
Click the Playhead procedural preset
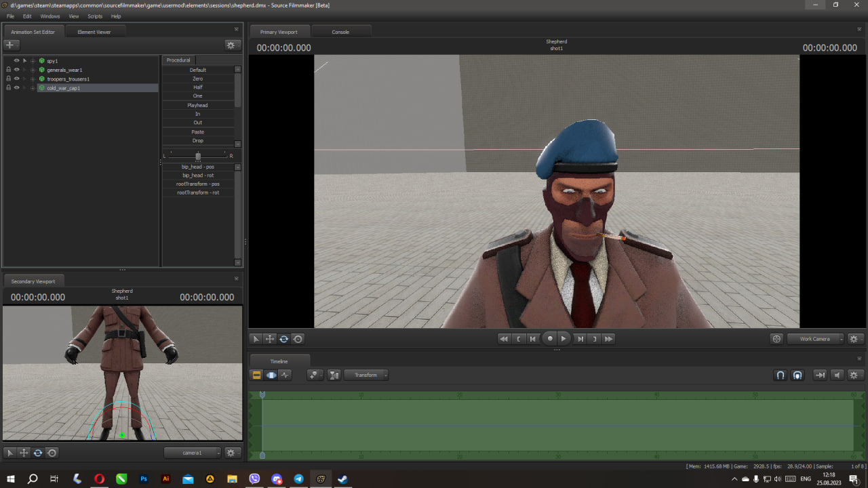[x=197, y=105]
